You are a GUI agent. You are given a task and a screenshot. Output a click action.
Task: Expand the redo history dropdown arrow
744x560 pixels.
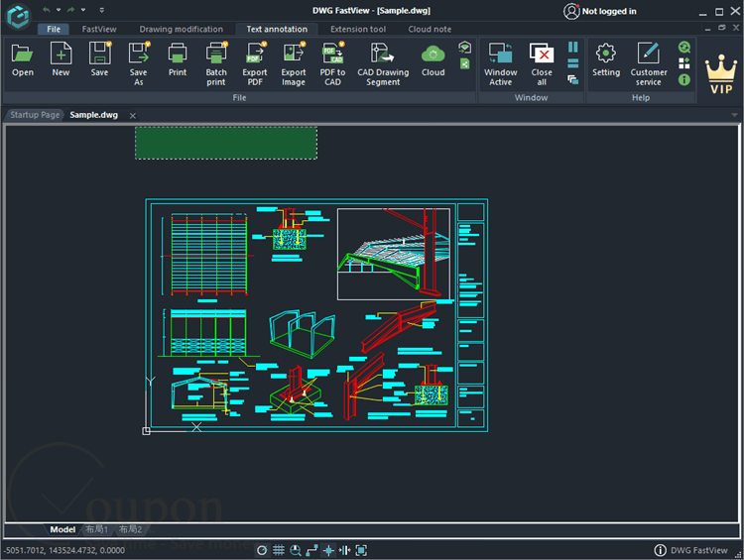pyautogui.click(x=83, y=10)
